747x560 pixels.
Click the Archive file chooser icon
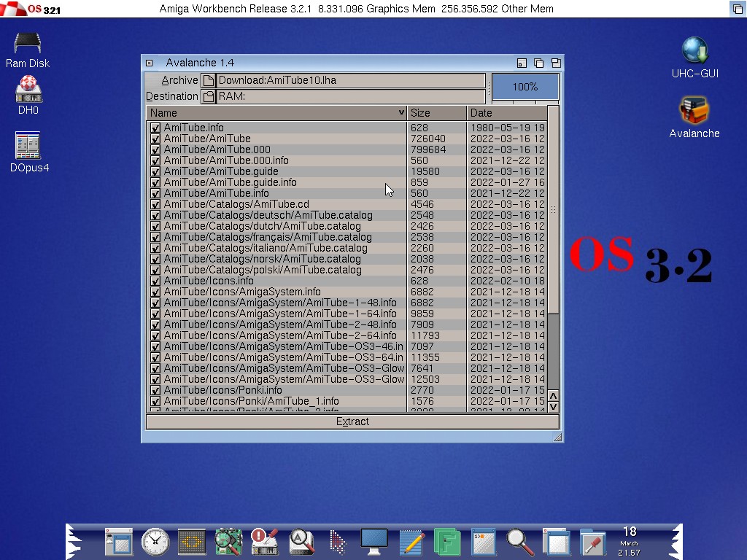click(209, 81)
